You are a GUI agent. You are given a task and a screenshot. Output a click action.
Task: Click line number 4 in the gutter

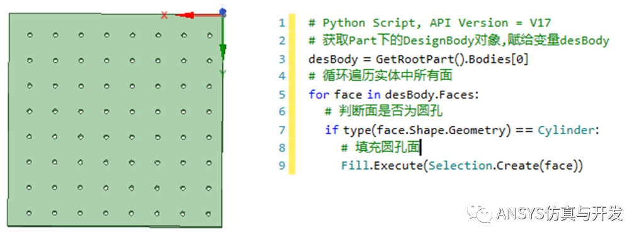point(282,76)
